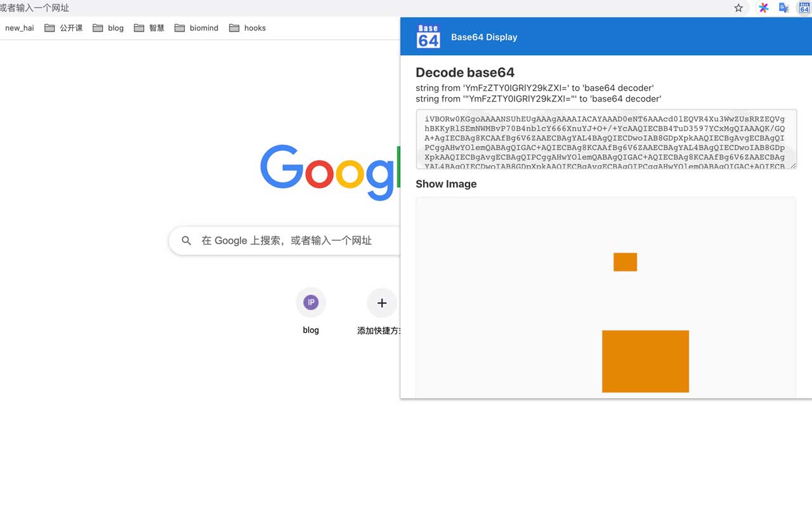The image size is (812, 508).
Task: Select the new_hai bookmark
Action: coord(20,27)
